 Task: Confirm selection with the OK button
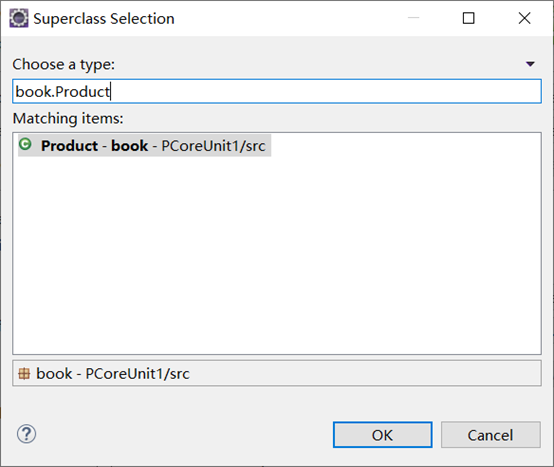(x=382, y=435)
